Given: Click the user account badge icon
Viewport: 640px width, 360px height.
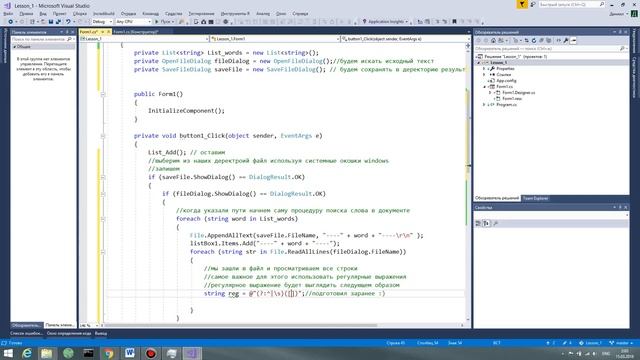Looking at the screenshot, I should pos(634,13).
